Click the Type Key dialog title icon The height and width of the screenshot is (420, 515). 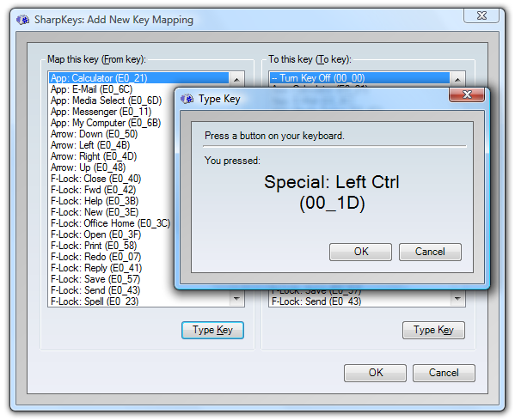tap(187, 99)
